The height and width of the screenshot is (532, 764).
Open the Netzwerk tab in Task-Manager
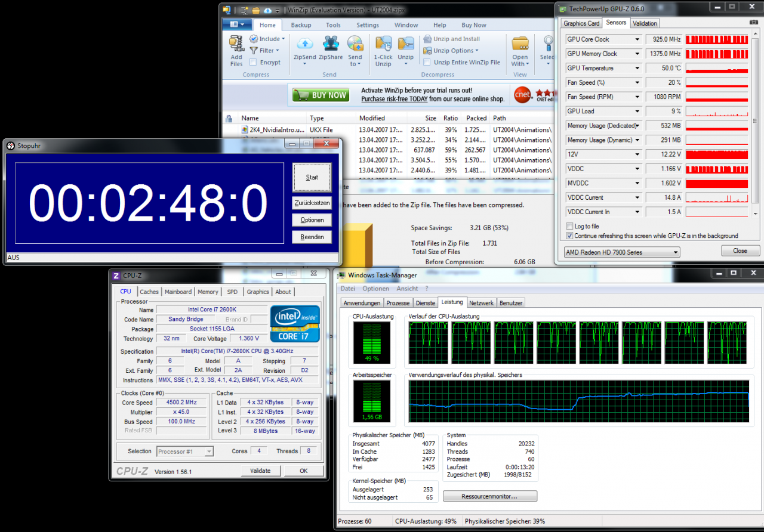[x=481, y=303]
